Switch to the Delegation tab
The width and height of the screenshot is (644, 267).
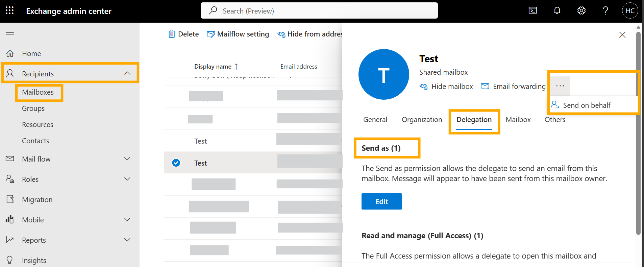click(474, 120)
